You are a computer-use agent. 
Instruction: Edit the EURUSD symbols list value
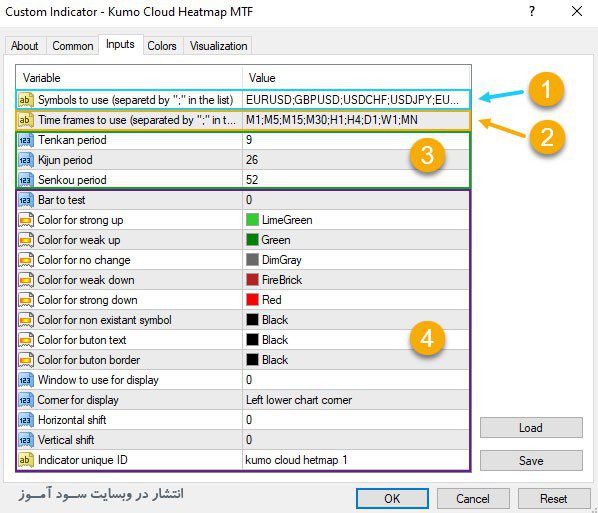click(355, 100)
